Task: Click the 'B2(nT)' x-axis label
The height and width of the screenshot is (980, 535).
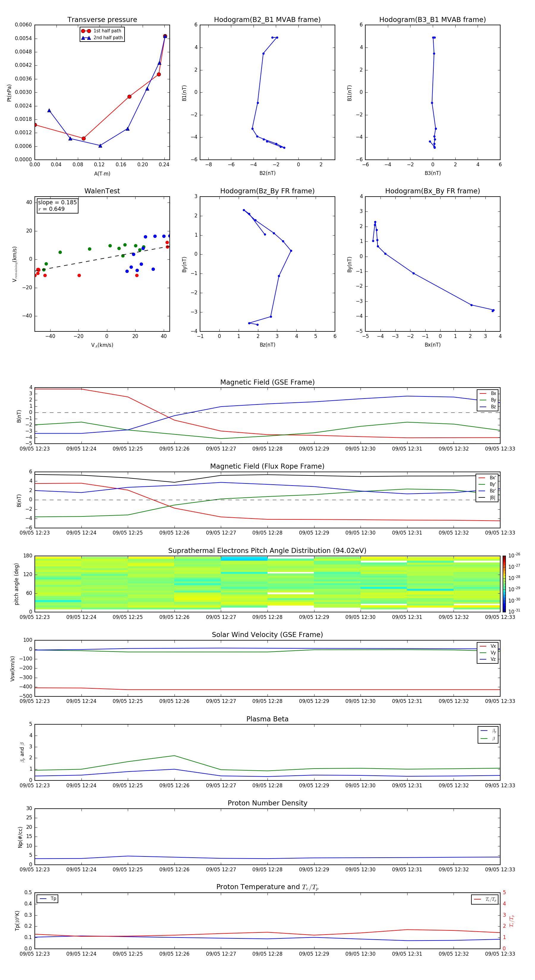Action: pos(267,173)
